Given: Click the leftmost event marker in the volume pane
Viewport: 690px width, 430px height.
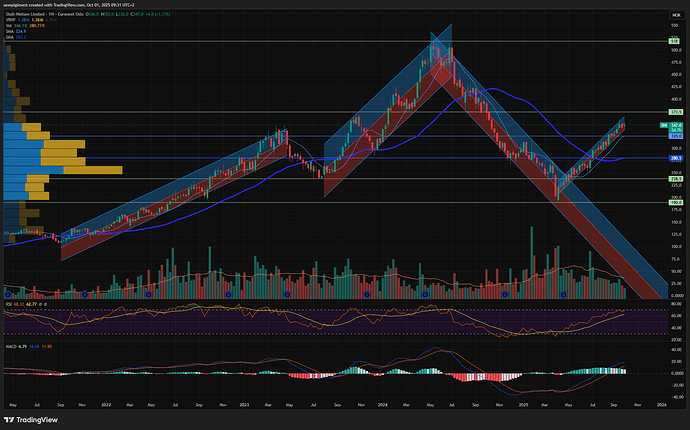Looking at the screenshot, I should (10, 294).
